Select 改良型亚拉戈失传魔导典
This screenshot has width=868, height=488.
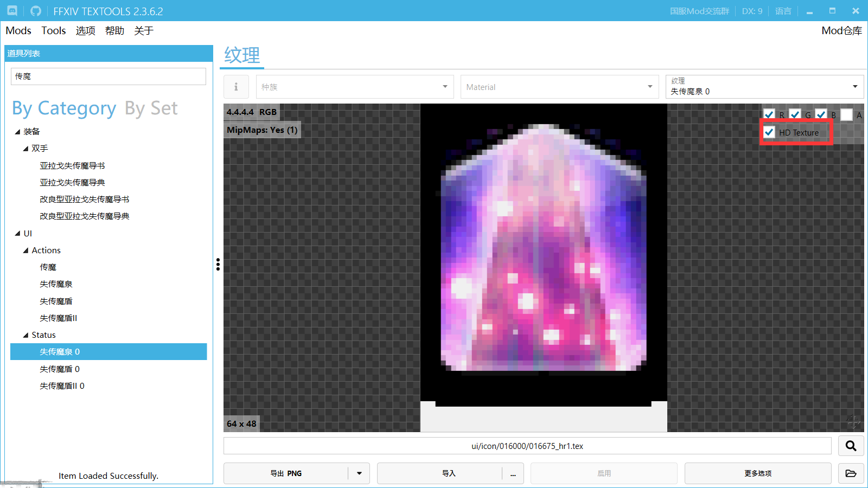84,216
